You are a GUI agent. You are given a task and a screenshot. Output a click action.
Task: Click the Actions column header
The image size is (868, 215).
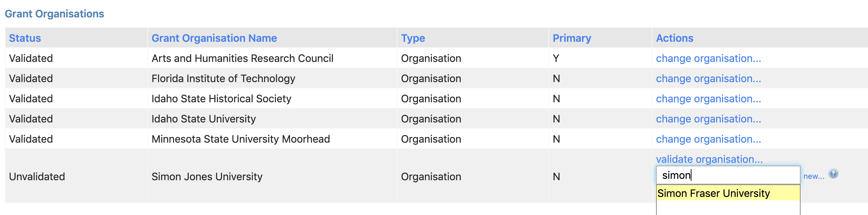point(674,38)
